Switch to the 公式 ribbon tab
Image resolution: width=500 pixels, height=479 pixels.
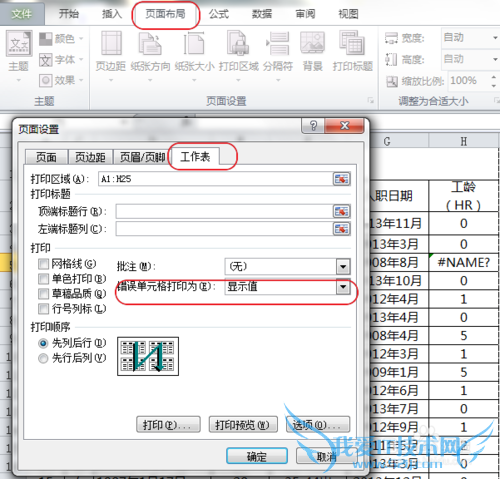coord(219,14)
